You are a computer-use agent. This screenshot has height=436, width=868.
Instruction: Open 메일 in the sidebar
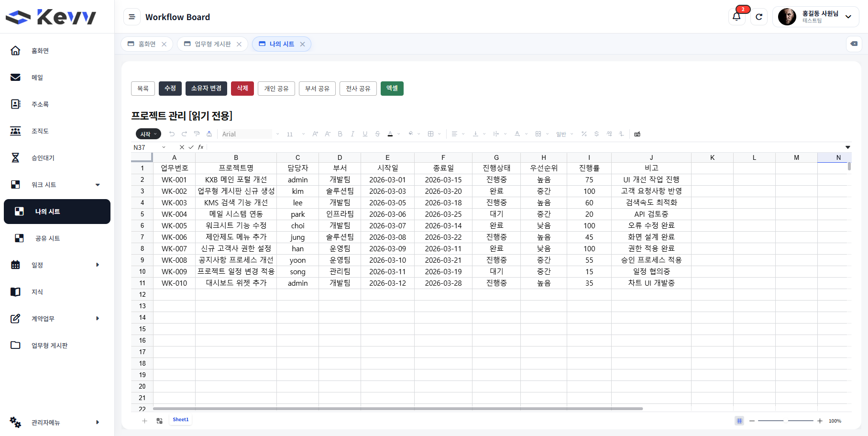pos(37,78)
